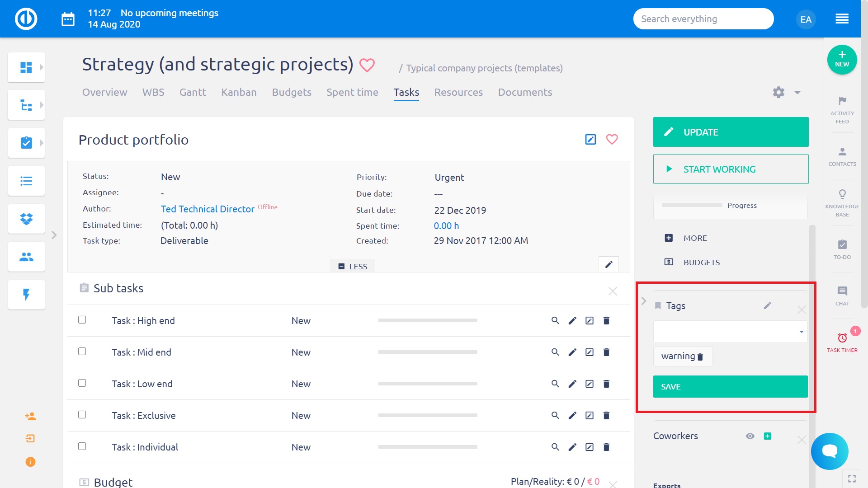Open the tasks clipboard sidebar icon
The width and height of the screenshot is (868, 488).
click(x=26, y=143)
